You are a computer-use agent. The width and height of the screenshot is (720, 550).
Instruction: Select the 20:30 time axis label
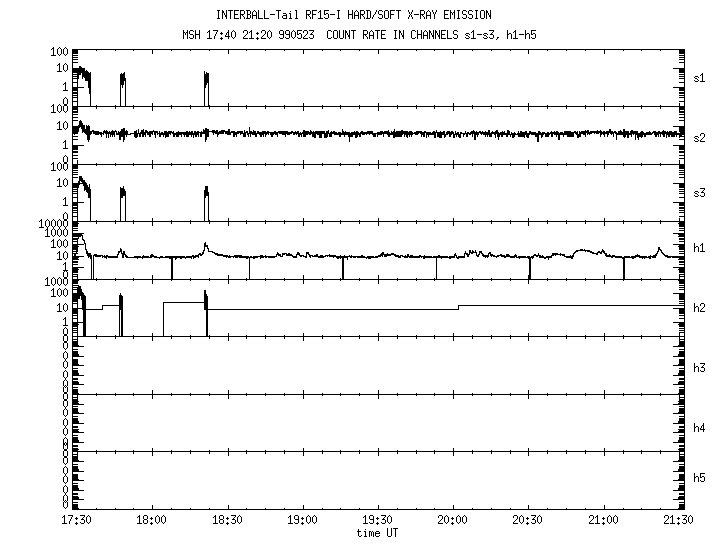(x=528, y=521)
